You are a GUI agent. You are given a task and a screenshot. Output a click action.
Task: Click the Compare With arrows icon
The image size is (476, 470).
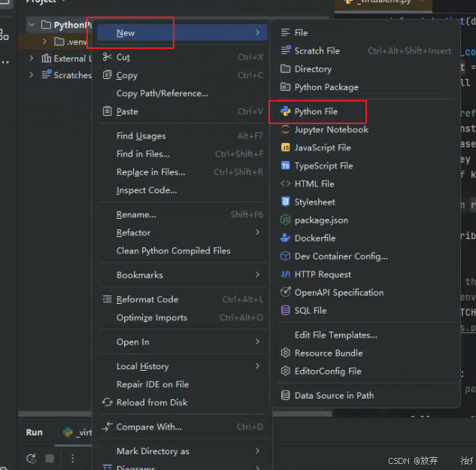tap(107, 426)
